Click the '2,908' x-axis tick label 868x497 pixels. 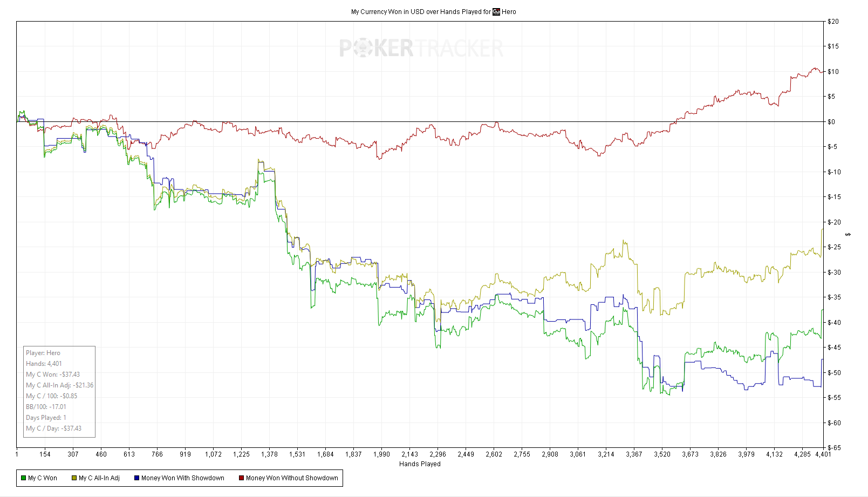[x=550, y=454]
